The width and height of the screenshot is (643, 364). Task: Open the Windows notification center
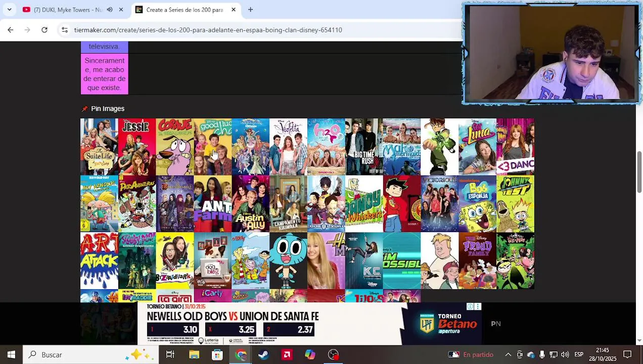(x=627, y=355)
